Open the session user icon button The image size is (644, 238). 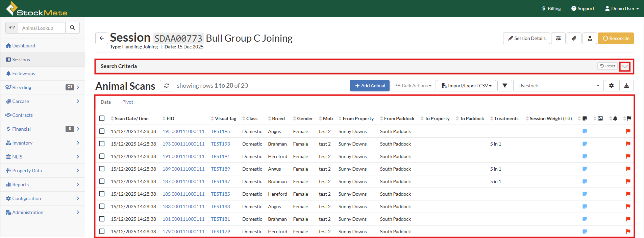coord(590,38)
